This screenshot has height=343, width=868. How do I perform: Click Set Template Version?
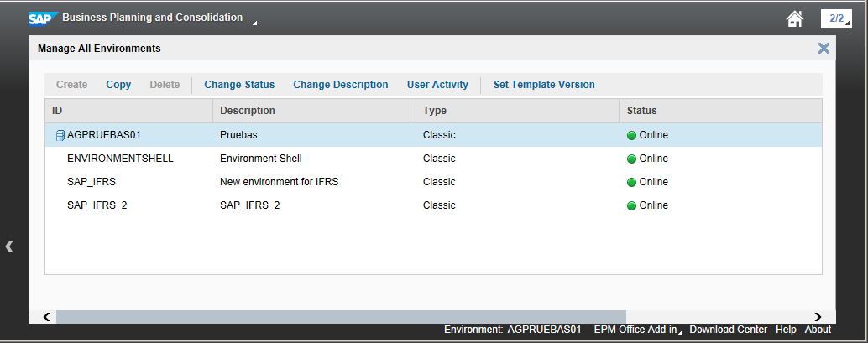click(x=544, y=85)
